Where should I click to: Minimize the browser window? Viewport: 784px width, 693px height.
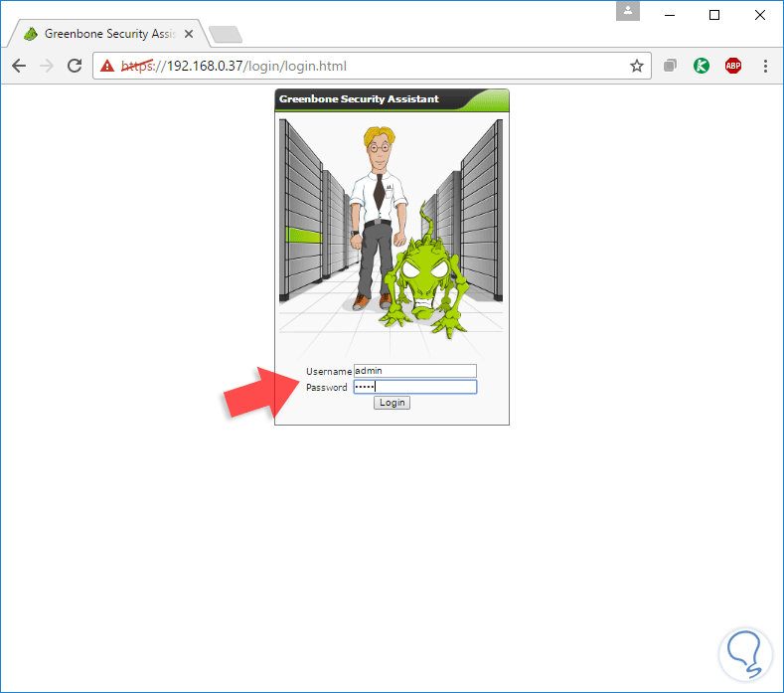(670, 15)
